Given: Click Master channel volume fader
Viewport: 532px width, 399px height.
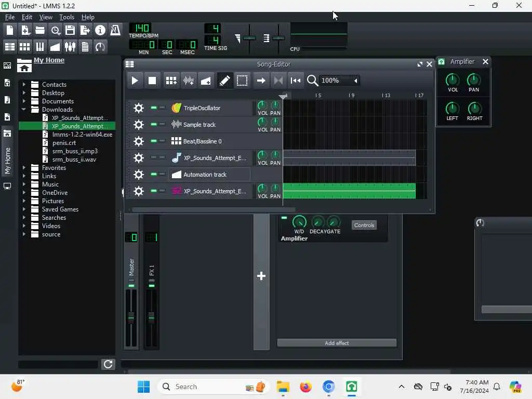Looking at the screenshot, I should pyautogui.click(x=131, y=317).
